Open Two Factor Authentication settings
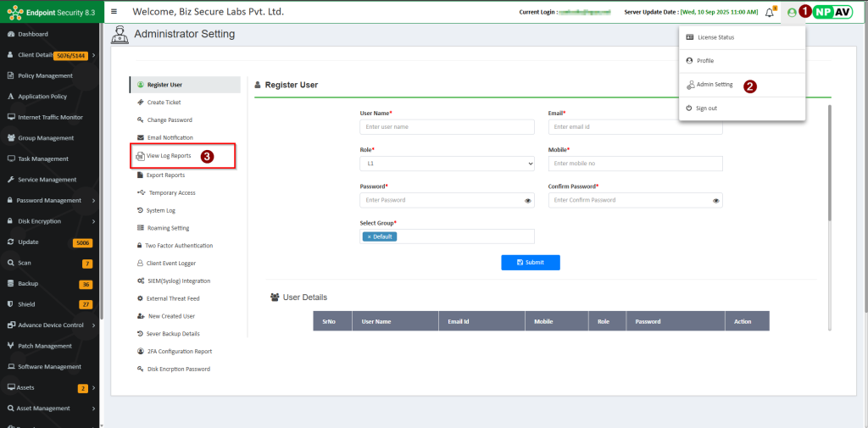The image size is (868, 428). click(x=179, y=246)
